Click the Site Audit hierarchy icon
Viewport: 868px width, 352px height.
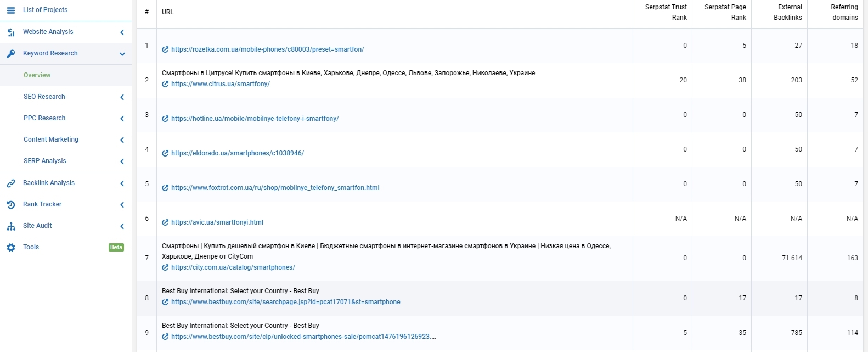coord(11,226)
